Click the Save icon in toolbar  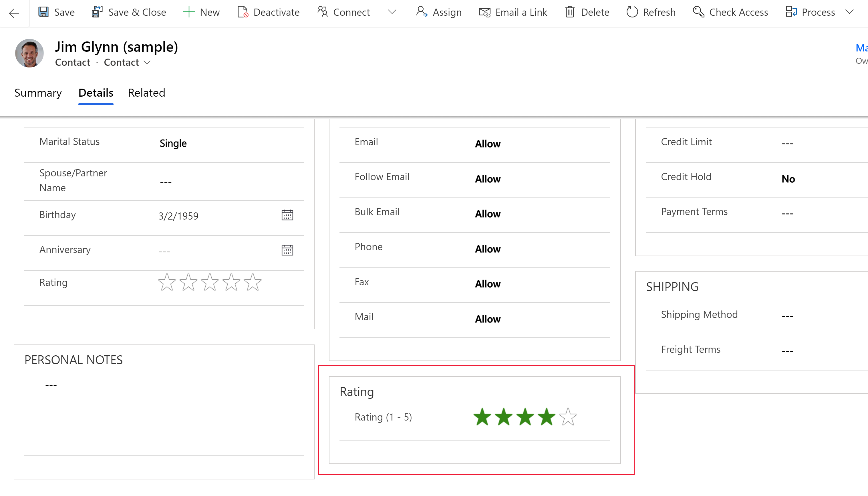click(x=44, y=12)
